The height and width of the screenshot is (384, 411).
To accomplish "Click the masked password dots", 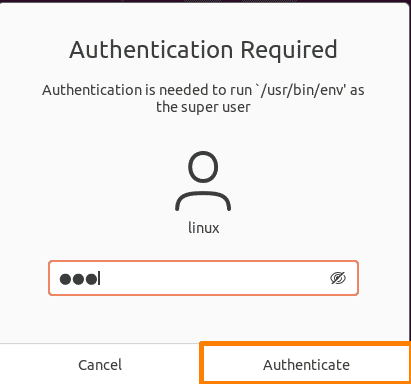I will pyautogui.click(x=79, y=279).
